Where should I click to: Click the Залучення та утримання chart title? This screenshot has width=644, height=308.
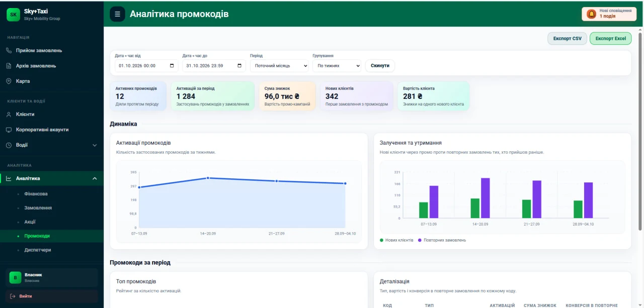click(x=411, y=143)
